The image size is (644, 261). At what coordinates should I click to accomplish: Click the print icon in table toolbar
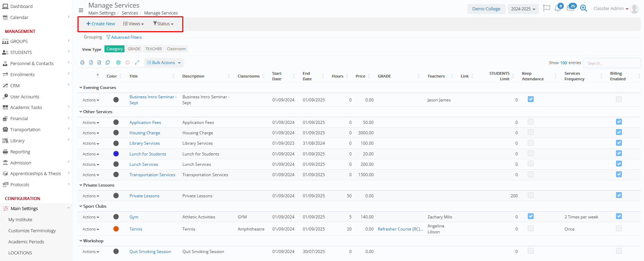click(x=82, y=63)
